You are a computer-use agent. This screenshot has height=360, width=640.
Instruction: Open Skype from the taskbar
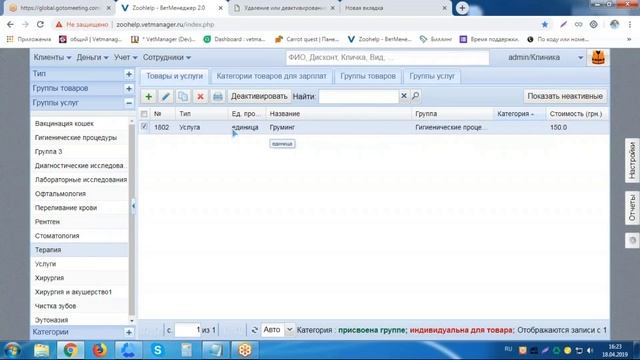pos(157,350)
